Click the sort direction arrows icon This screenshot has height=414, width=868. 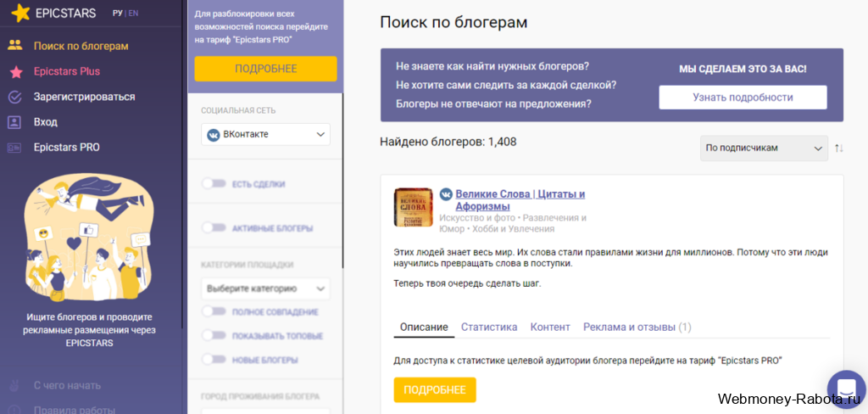click(839, 148)
